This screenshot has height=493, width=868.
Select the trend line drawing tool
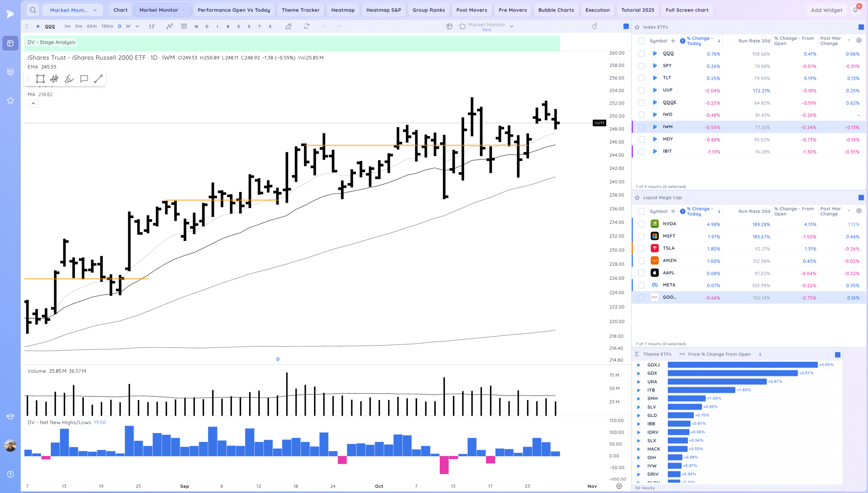pos(98,79)
